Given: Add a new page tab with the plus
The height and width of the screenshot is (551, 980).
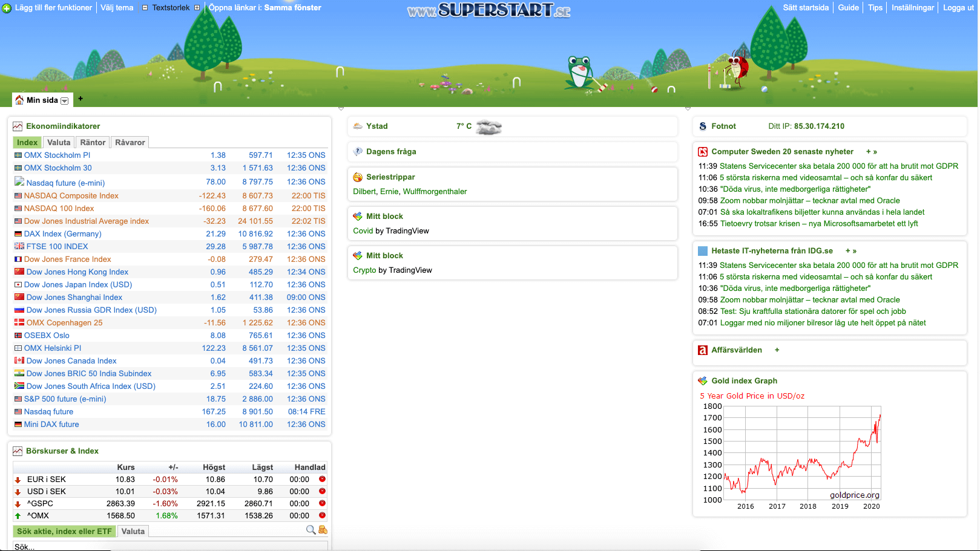Looking at the screenshot, I should [x=81, y=99].
